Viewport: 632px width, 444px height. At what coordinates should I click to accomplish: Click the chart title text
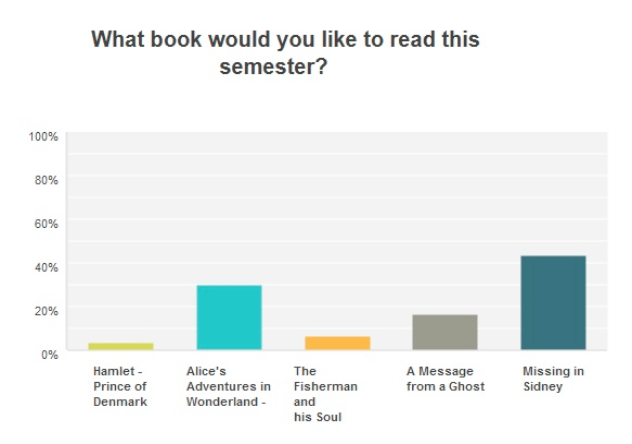(x=285, y=52)
